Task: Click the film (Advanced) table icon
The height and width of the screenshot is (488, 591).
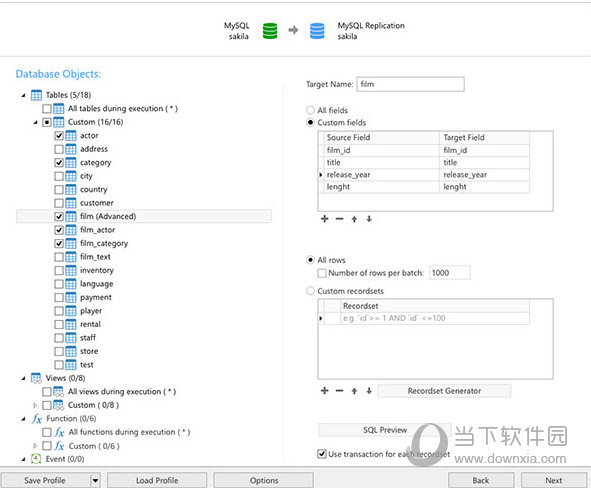Action: [70, 216]
